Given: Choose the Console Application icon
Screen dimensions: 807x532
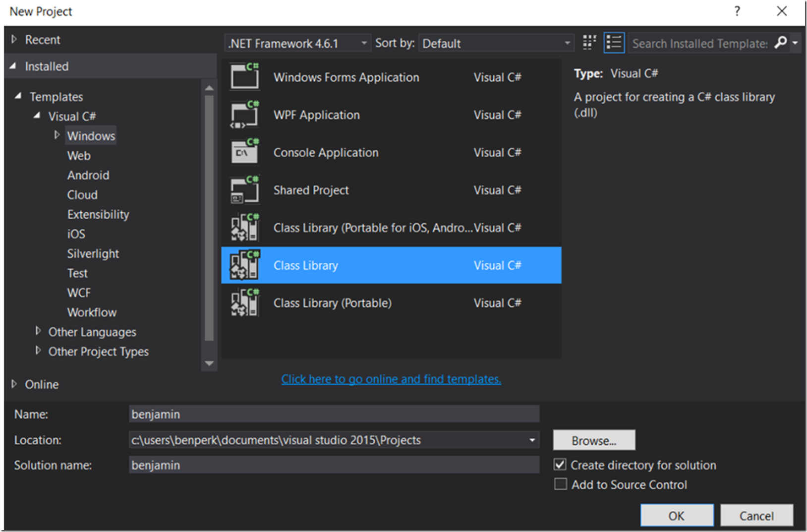Looking at the screenshot, I should pos(245,152).
